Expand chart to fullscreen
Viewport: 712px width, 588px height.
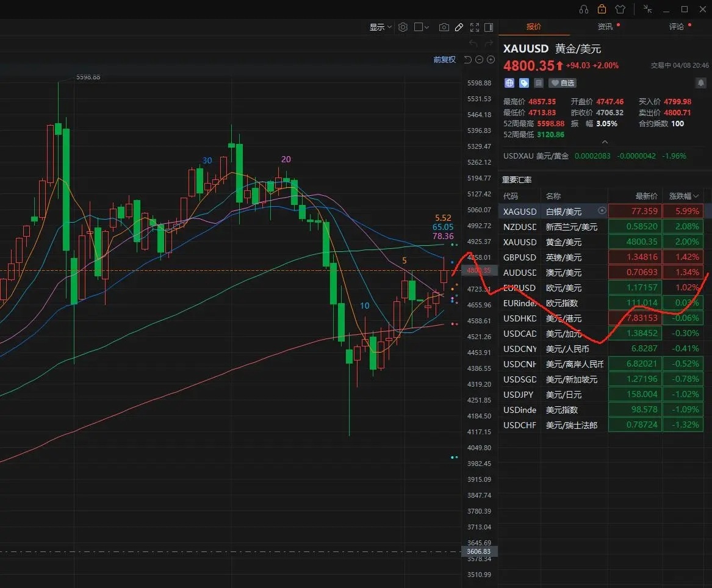473,27
